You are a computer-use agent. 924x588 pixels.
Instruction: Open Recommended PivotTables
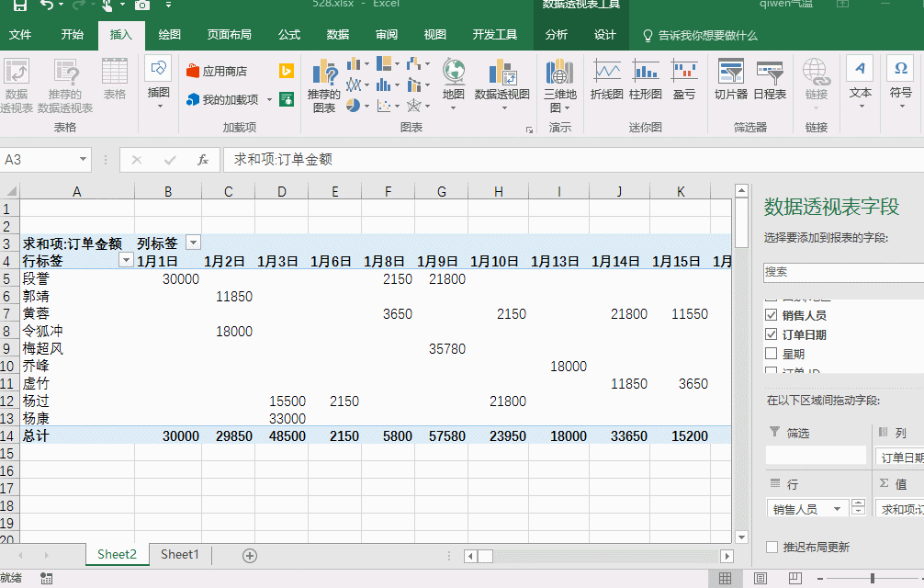click(65, 85)
